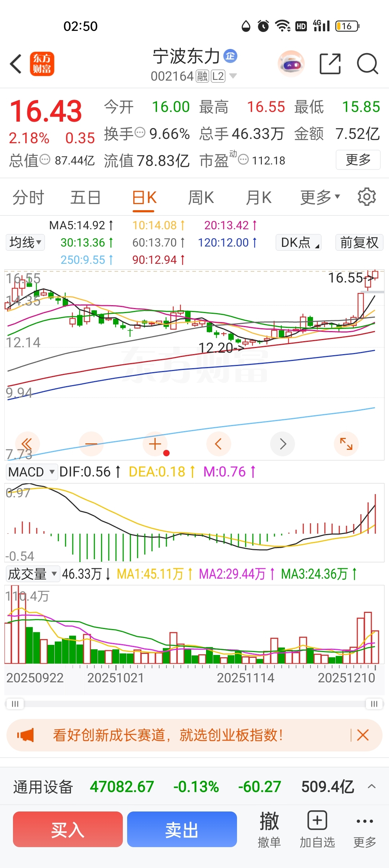Tap the MA5:14.92 moving average value
Image resolution: width=389 pixels, height=868 pixels.
[x=81, y=225]
